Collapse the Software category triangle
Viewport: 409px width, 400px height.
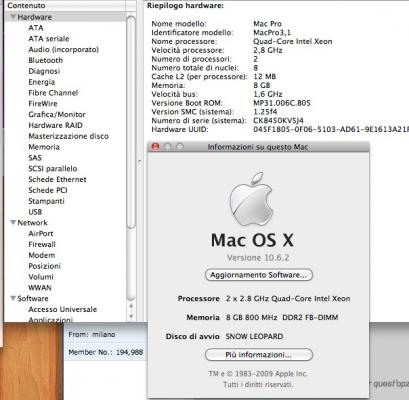point(13,298)
